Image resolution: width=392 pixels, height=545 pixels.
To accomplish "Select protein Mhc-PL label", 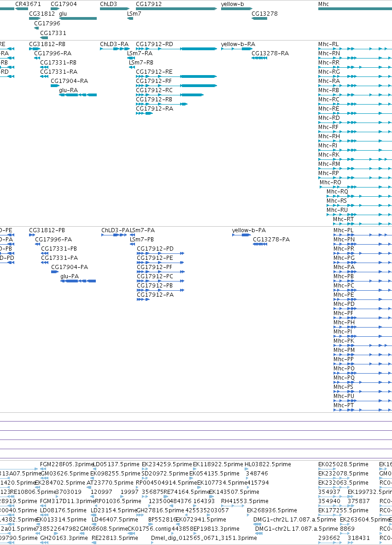I will point(343,230).
